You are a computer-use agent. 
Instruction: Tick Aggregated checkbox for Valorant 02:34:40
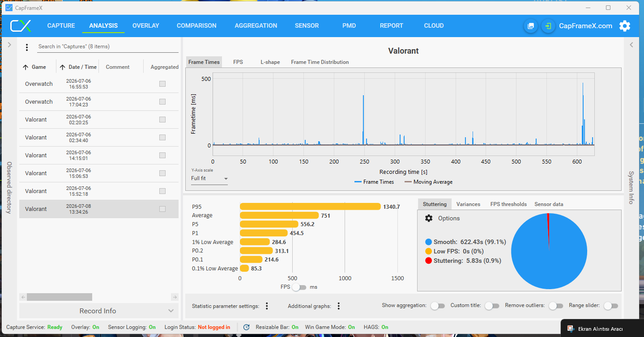pos(162,138)
